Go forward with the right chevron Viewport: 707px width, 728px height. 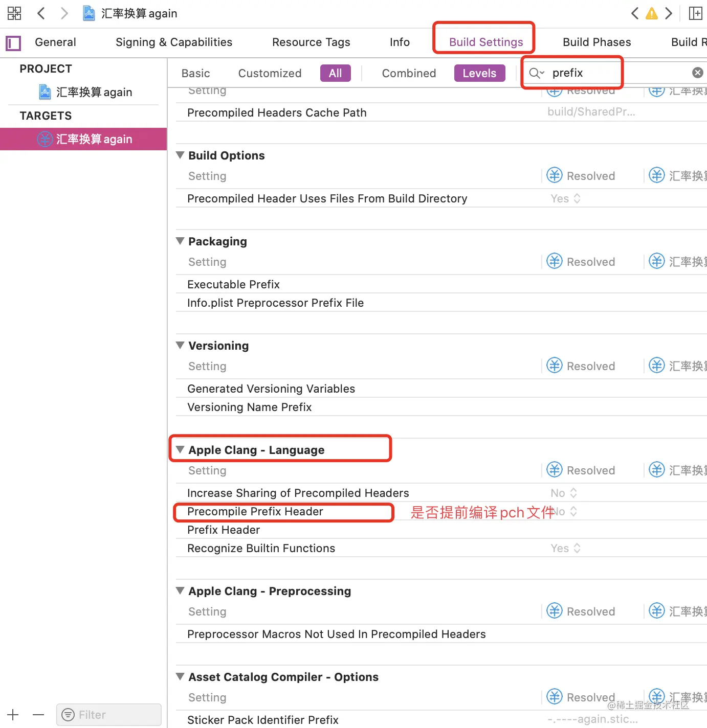click(x=64, y=13)
